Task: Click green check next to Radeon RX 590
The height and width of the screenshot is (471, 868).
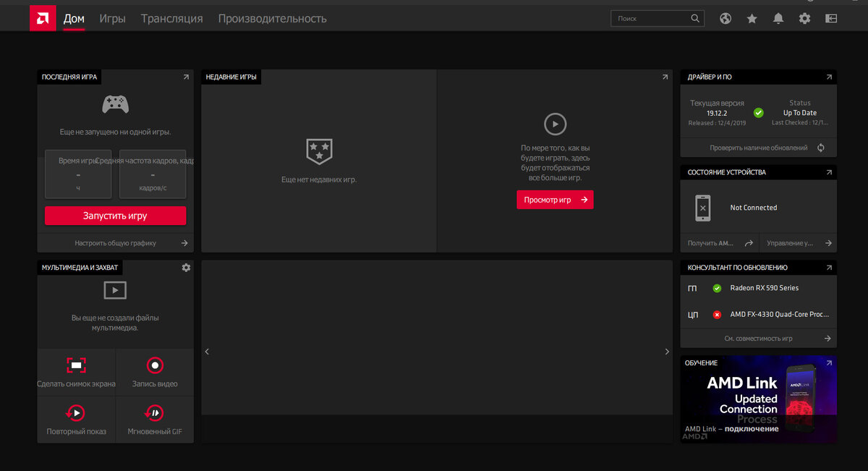Action: (x=717, y=288)
